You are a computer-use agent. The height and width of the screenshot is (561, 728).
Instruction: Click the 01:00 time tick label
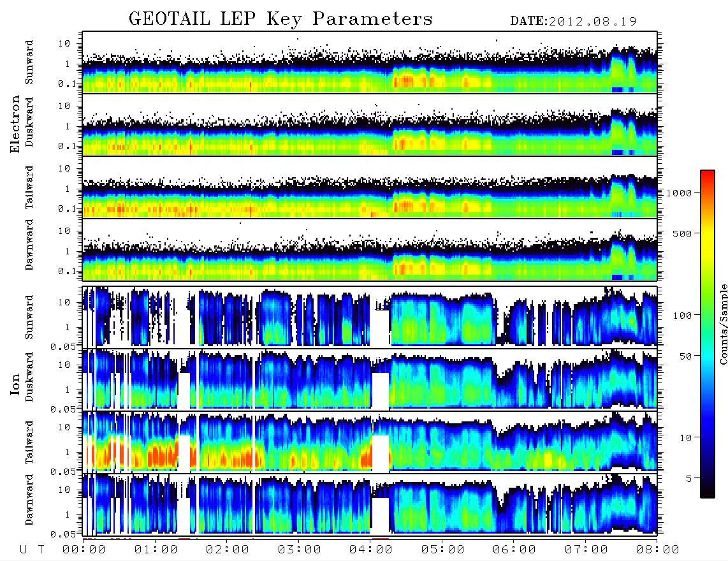[156, 550]
